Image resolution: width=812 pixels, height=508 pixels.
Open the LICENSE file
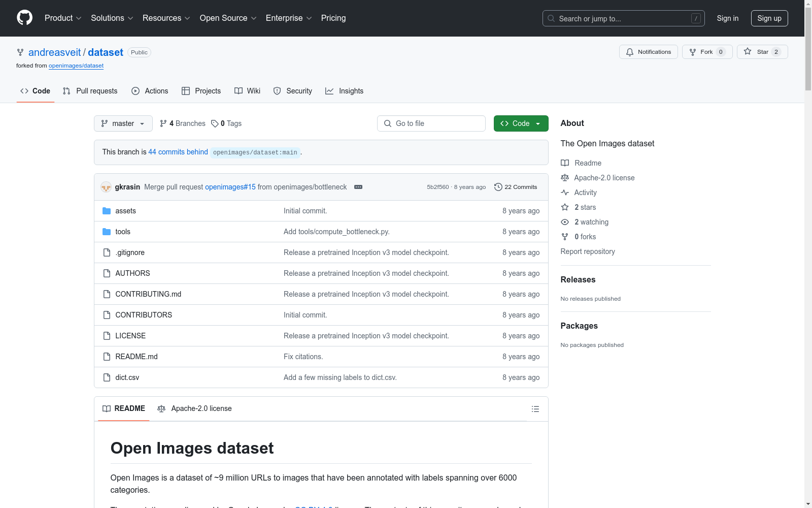click(130, 336)
